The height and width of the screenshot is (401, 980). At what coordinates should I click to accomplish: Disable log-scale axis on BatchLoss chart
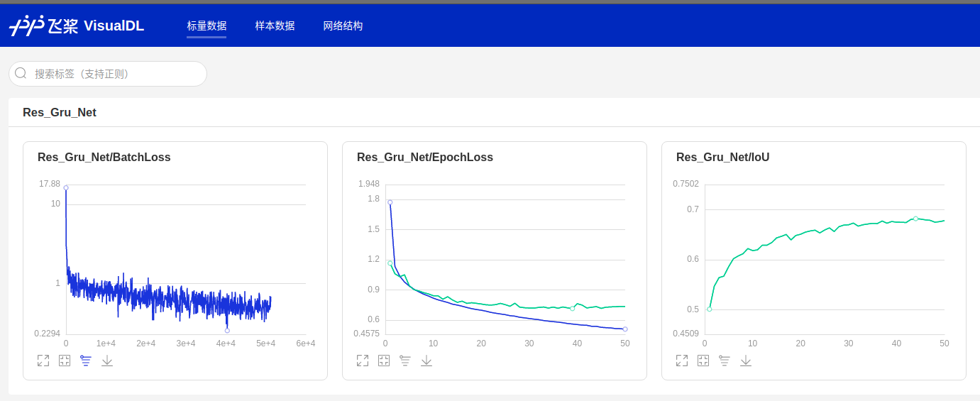point(86,361)
